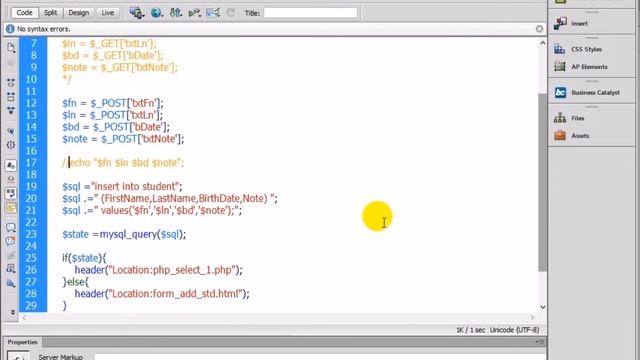
Task: Open Check Browser Compatibility menu
Action: coord(213,13)
